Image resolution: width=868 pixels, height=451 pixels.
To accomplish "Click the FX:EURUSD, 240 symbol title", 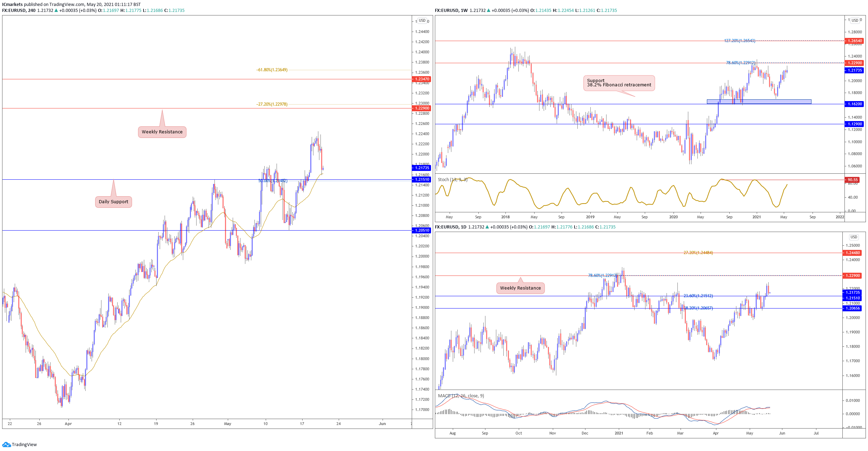I will coord(19,11).
